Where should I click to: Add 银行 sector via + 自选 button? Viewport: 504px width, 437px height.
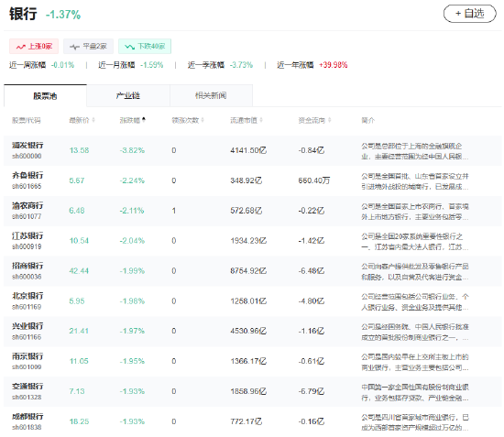(x=469, y=14)
